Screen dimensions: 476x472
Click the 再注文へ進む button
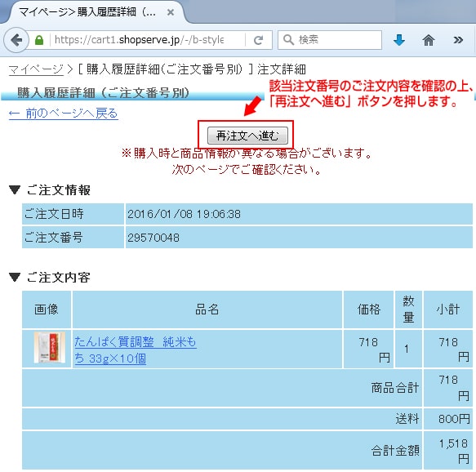[247, 136]
